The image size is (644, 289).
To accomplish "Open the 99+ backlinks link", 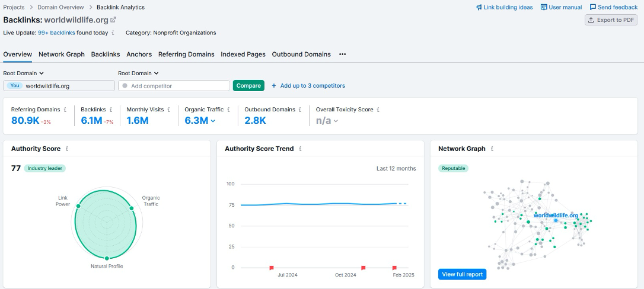I will pos(57,33).
